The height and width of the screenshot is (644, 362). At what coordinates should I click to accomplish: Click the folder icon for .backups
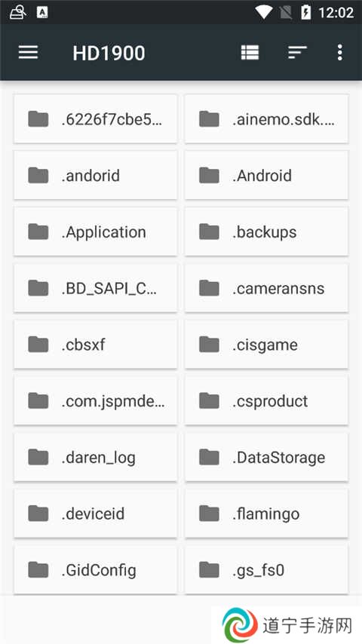point(209,232)
